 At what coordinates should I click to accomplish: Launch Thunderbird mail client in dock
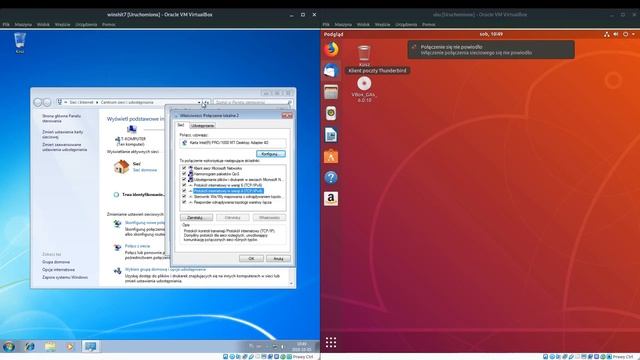331,71
